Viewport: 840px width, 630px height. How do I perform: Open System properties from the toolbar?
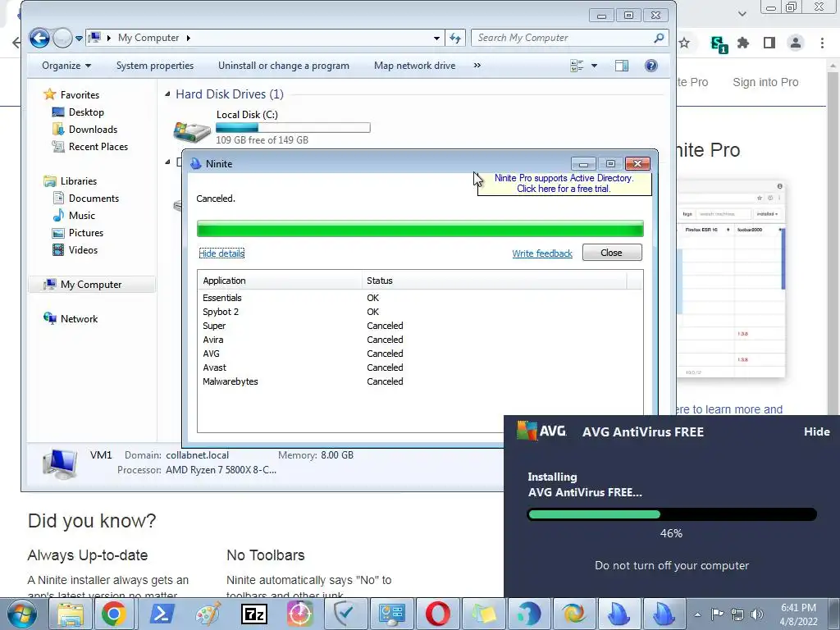155,66
